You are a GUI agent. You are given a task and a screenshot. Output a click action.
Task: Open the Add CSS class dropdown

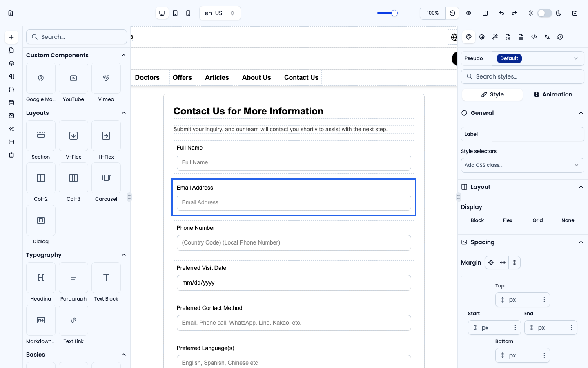pyautogui.click(x=523, y=165)
